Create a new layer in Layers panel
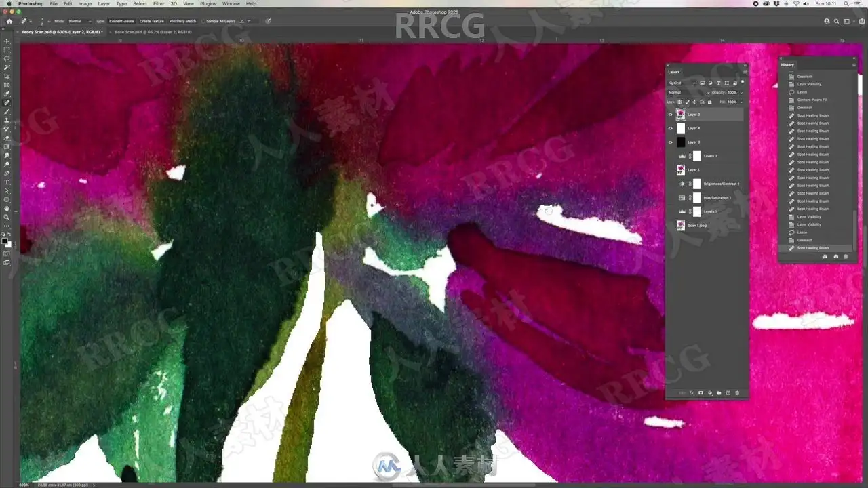This screenshot has width=868, height=488. coord(728,393)
